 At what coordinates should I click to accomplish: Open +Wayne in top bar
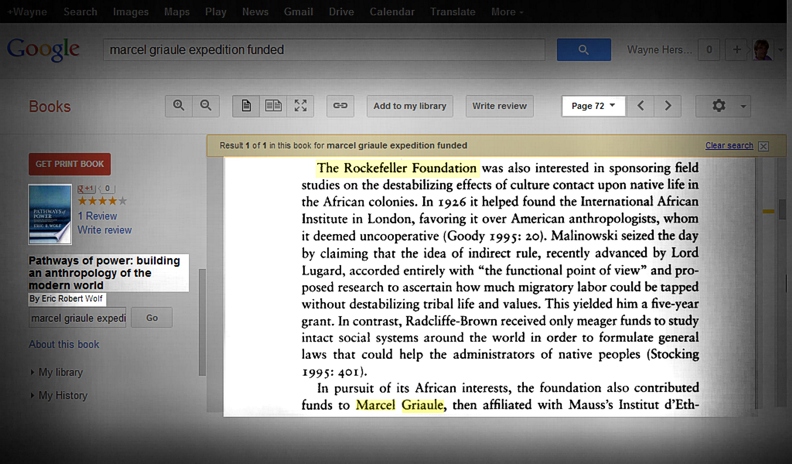pos(27,12)
